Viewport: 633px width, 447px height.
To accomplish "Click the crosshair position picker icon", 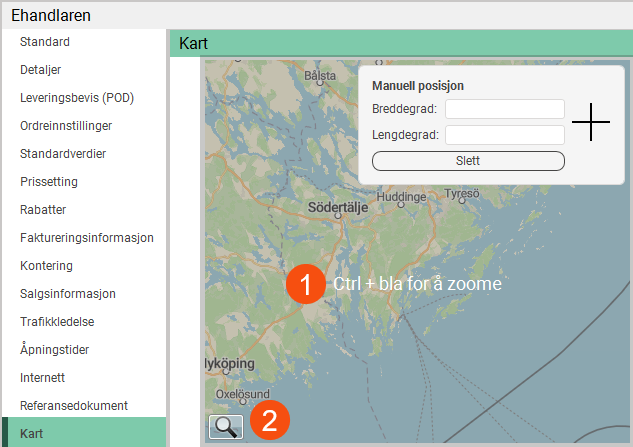I will [x=591, y=122].
